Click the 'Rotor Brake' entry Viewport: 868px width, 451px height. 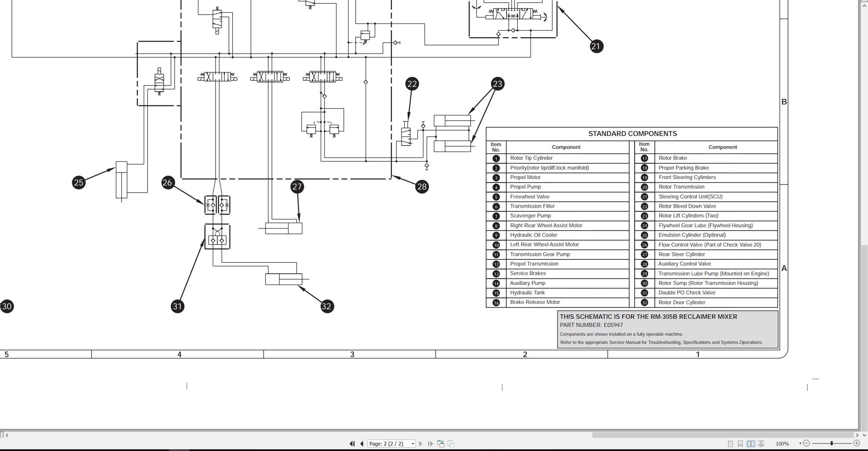pos(673,158)
